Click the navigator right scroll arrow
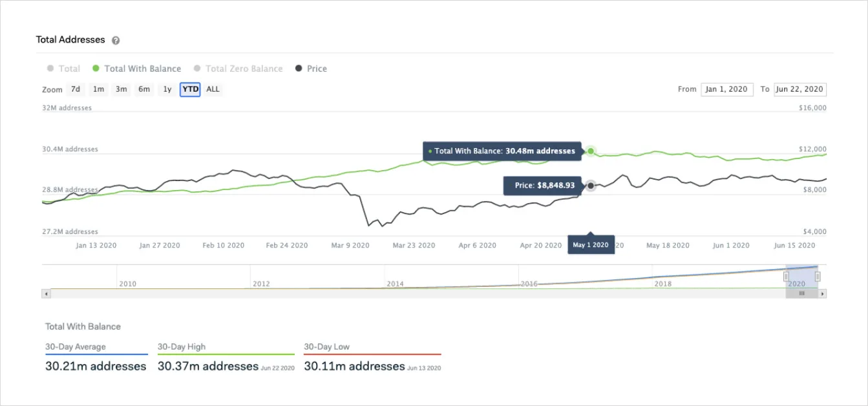The image size is (868, 406). (822, 294)
